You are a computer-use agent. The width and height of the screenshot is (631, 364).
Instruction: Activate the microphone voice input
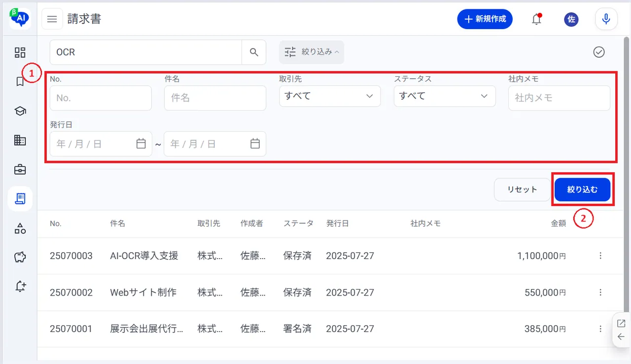(606, 19)
